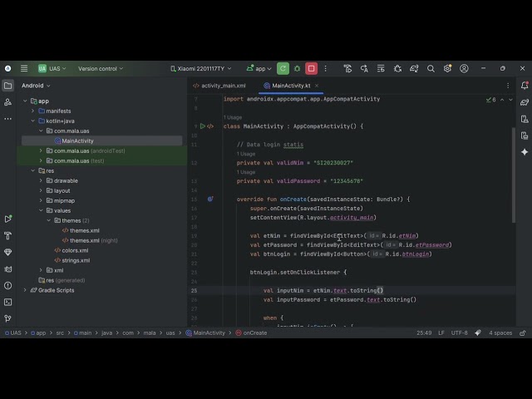Click the MainActivity breadcrumb
The width and height of the screenshot is (532, 399).
pyautogui.click(x=205, y=332)
